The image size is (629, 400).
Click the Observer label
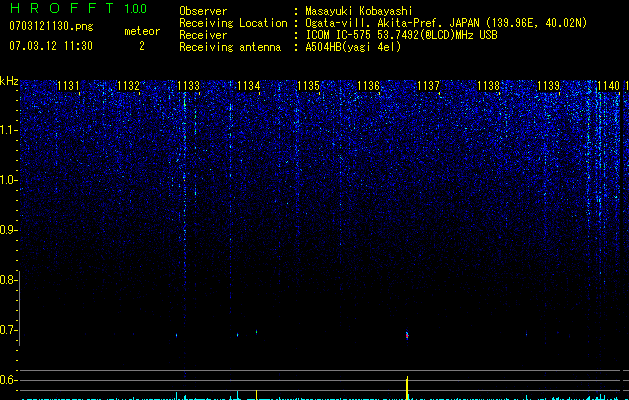coord(203,11)
